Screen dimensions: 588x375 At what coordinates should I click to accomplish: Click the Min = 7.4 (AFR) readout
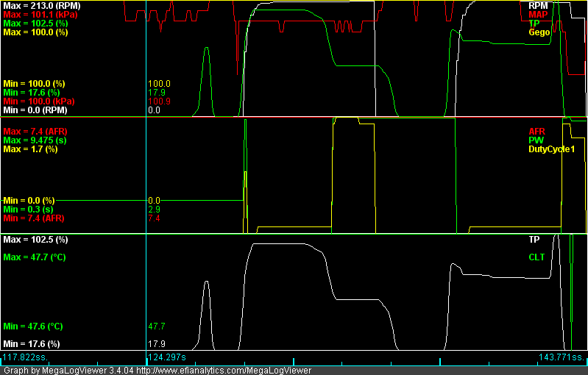pyautogui.click(x=35, y=218)
